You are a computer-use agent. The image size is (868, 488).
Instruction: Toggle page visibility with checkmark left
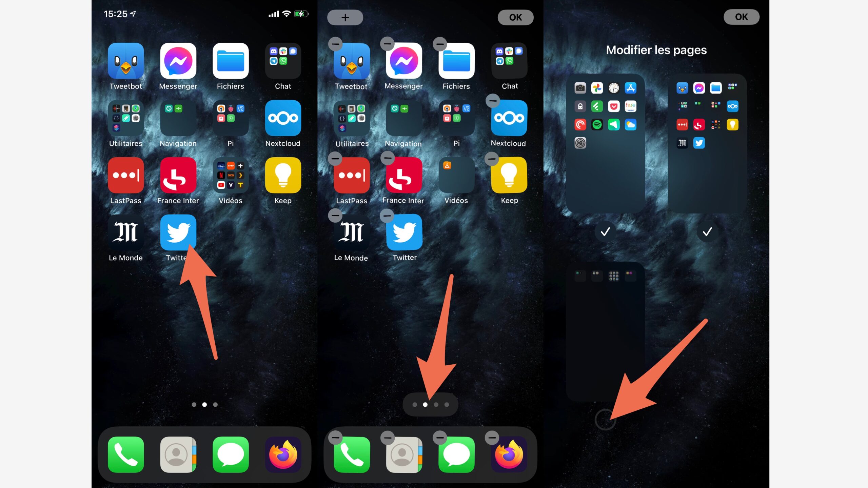point(605,232)
